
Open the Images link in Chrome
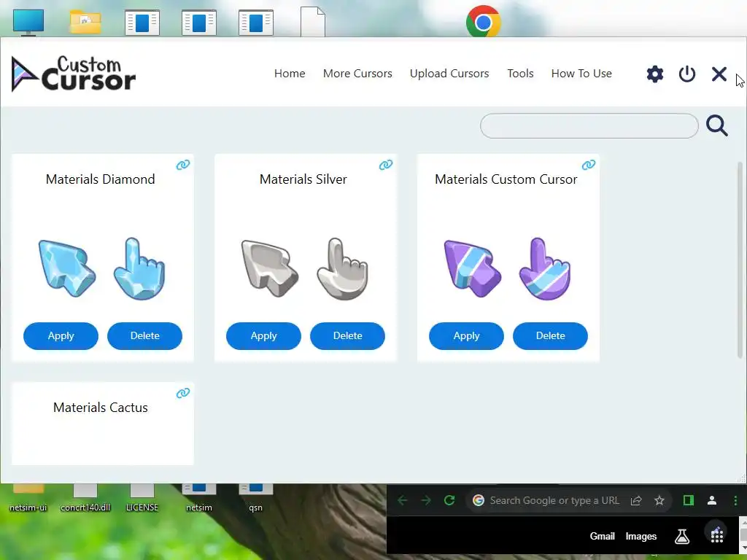[640, 537]
